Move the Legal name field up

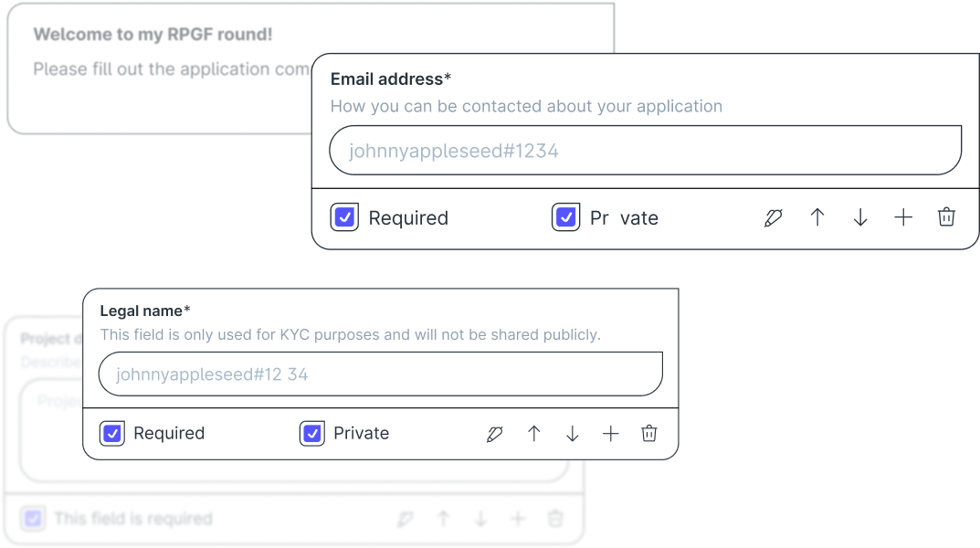tap(534, 433)
